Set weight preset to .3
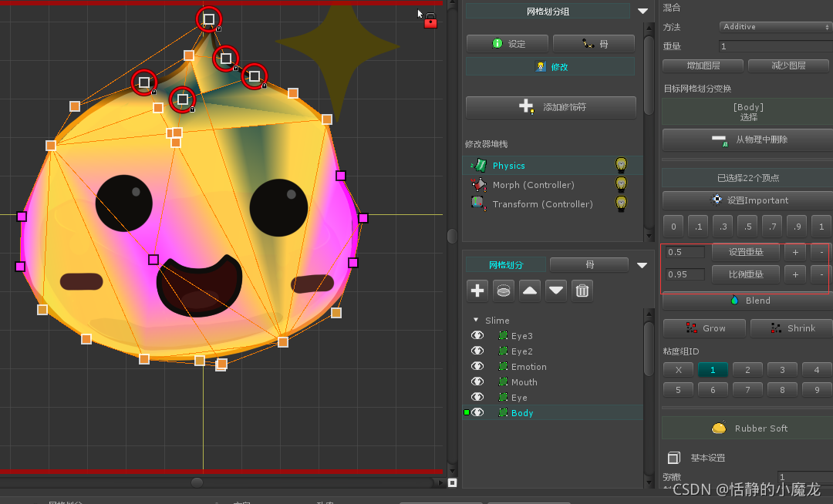This screenshot has height=504, width=833. tap(723, 227)
